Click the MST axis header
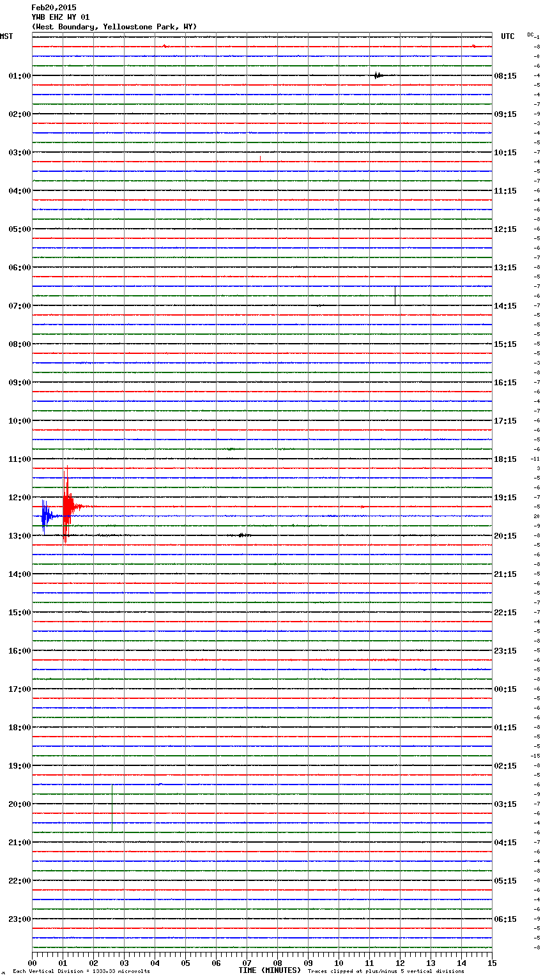The image size is (543, 980). pyautogui.click(x=6, y=36)
